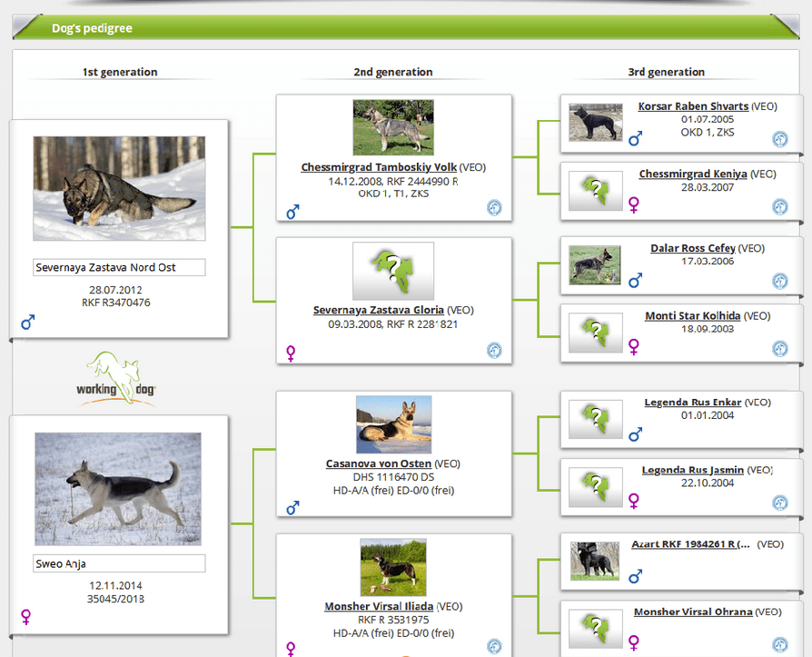Click the round badge icon in Legenda Rus Jasmin card
The width and height of the screenshot is (812, 657).
[779, 503]
